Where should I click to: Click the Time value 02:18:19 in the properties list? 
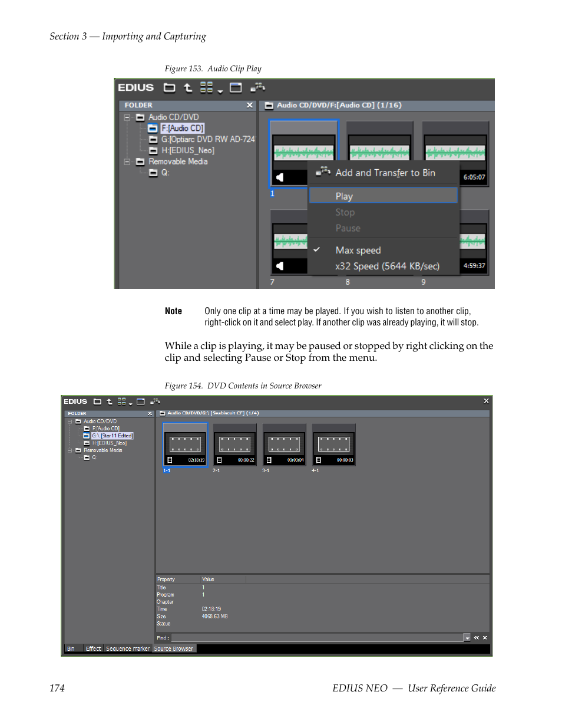point(211,609)
